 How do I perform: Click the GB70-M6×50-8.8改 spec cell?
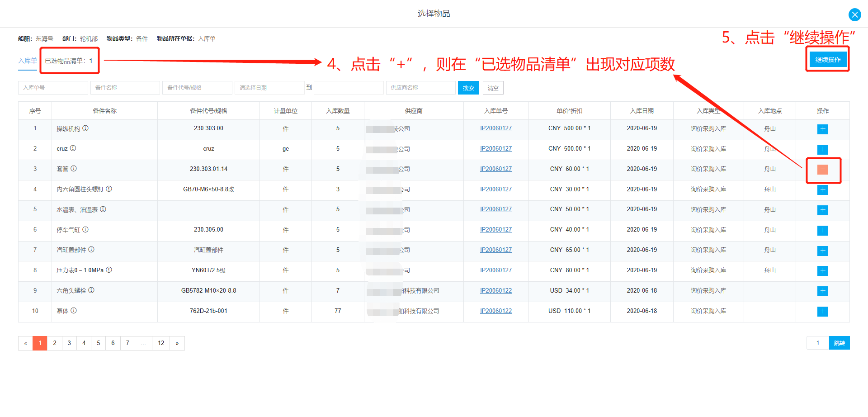(x=208, y=190)
